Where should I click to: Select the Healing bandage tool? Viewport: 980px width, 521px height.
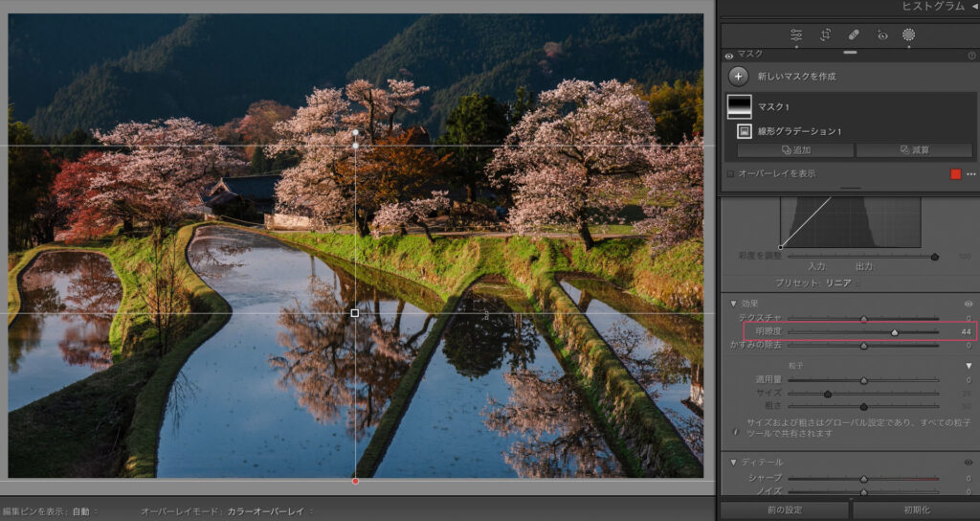point(854,34)
